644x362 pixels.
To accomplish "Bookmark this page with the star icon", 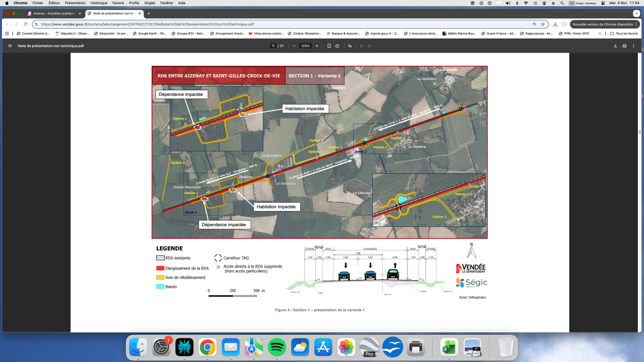I will [543, 24].
